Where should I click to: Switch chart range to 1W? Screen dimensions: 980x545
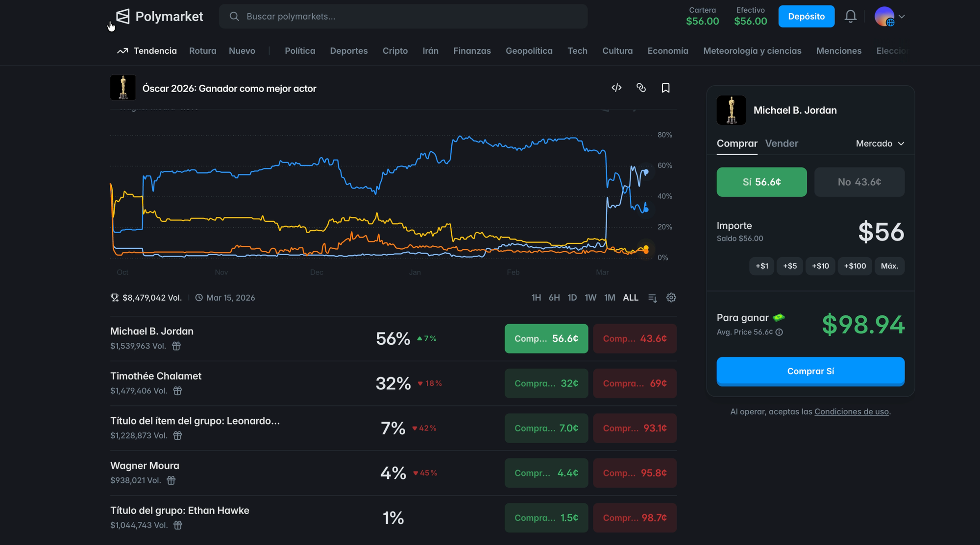[x=590, y=298]
